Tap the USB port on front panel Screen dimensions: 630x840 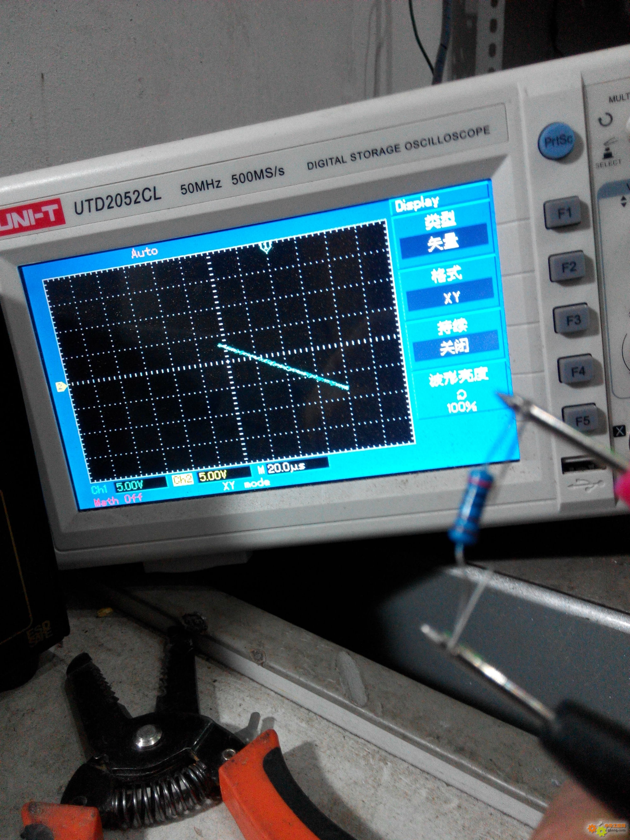coord(580,466)
